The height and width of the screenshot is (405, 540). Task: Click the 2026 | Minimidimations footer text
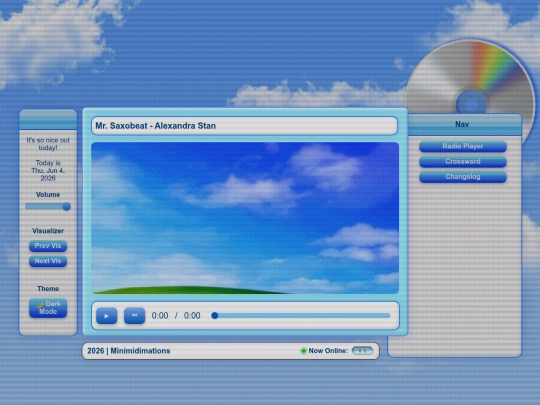pyautogui.click(x=128, y=351)
